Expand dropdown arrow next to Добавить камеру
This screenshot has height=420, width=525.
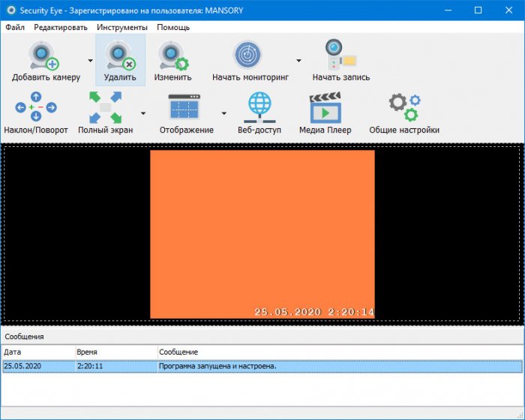tap(90, 61)
